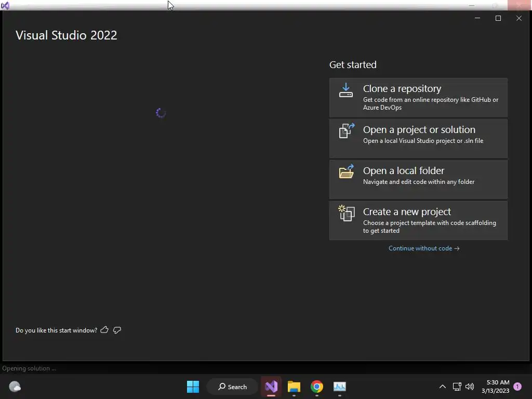Viewport: 532px width, 399px height.
Task: Show hidden system tray icons
Action: [x=443, y=387]
